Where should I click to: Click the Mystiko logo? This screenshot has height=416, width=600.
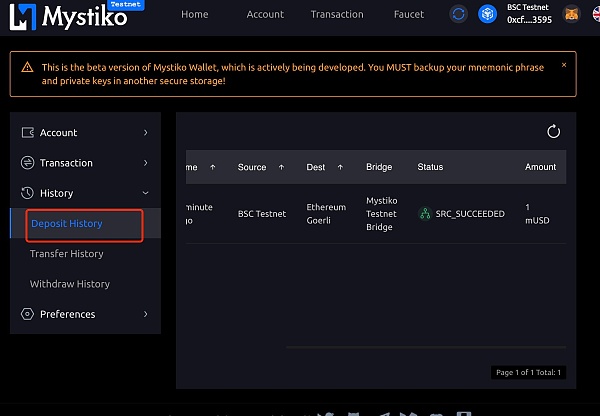pos(68,17)
